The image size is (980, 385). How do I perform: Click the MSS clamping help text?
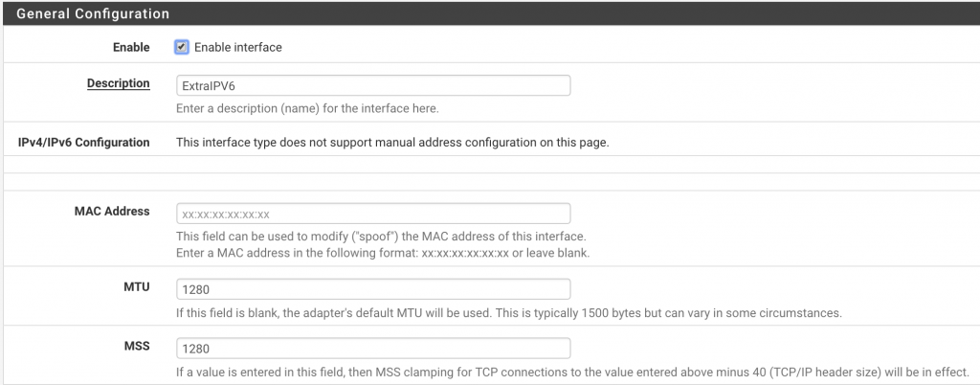tap(572, 372)
